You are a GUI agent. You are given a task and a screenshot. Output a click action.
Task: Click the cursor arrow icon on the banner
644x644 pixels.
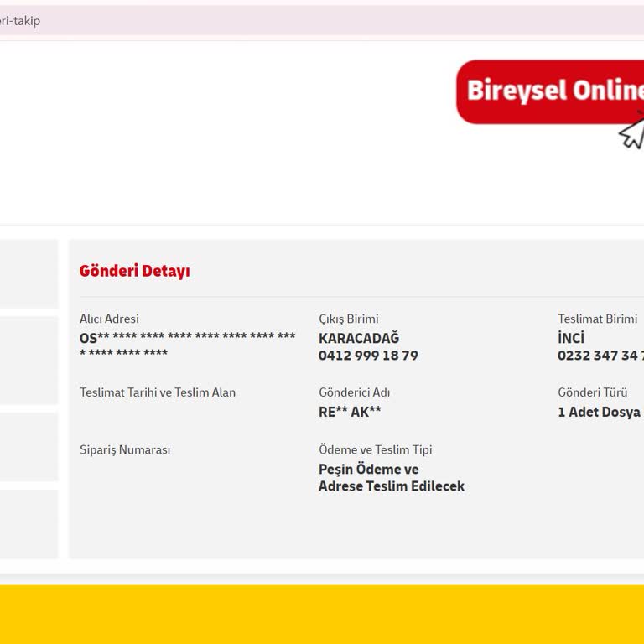[x=632, y=132]
